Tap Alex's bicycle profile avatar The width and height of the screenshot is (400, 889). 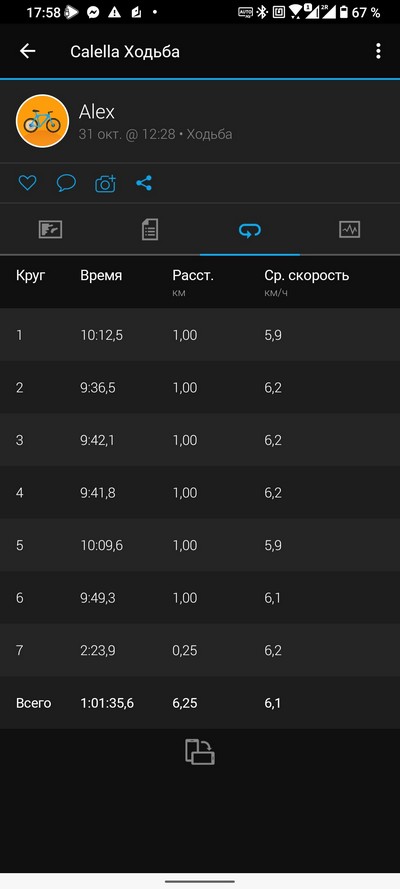[x=42, y=121]
